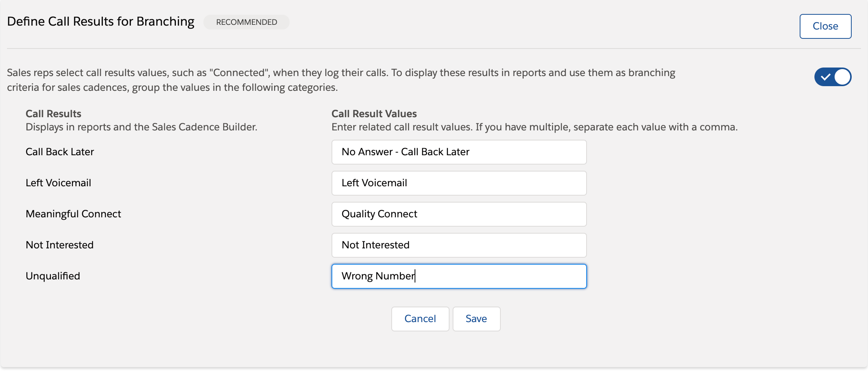Click the Left Voicemail row label
Image resolution: width=868 pixels, height=371 pixels.
58,183
